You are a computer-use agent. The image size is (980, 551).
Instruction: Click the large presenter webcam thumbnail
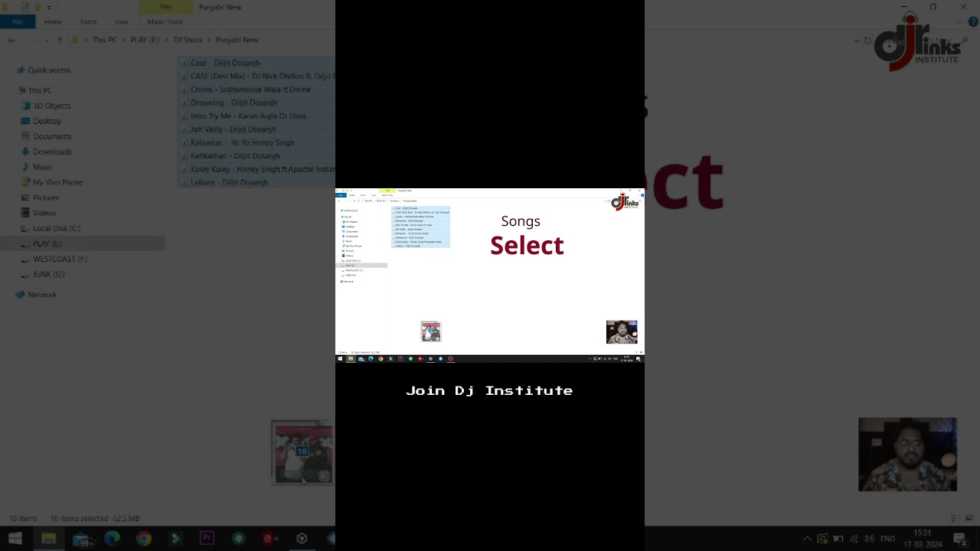(907, 455)
